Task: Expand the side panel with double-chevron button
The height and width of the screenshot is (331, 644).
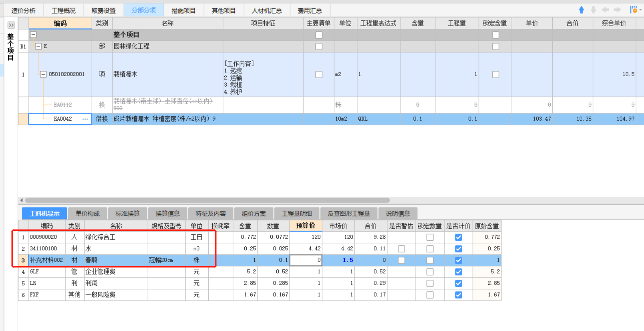Action: [x=11, y=25]
